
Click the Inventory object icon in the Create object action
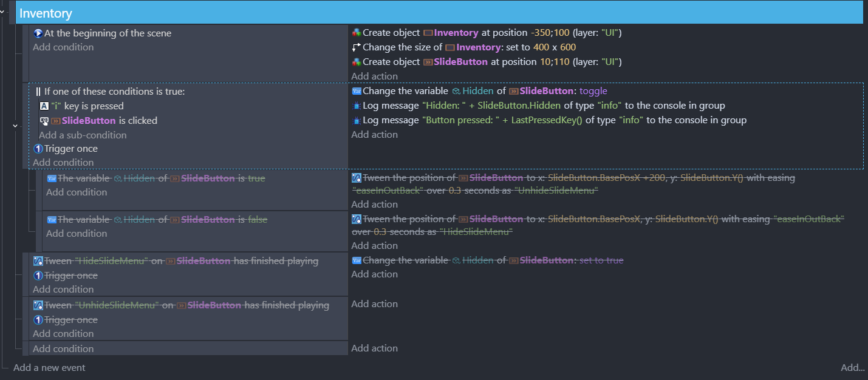tap(428, 33)
